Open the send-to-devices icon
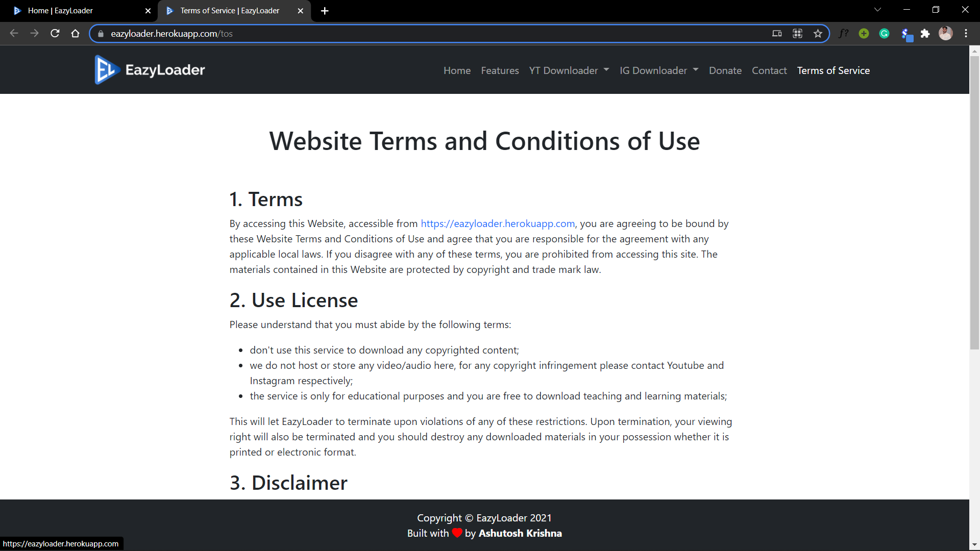The image size is (980, 551). pos(777,33)
